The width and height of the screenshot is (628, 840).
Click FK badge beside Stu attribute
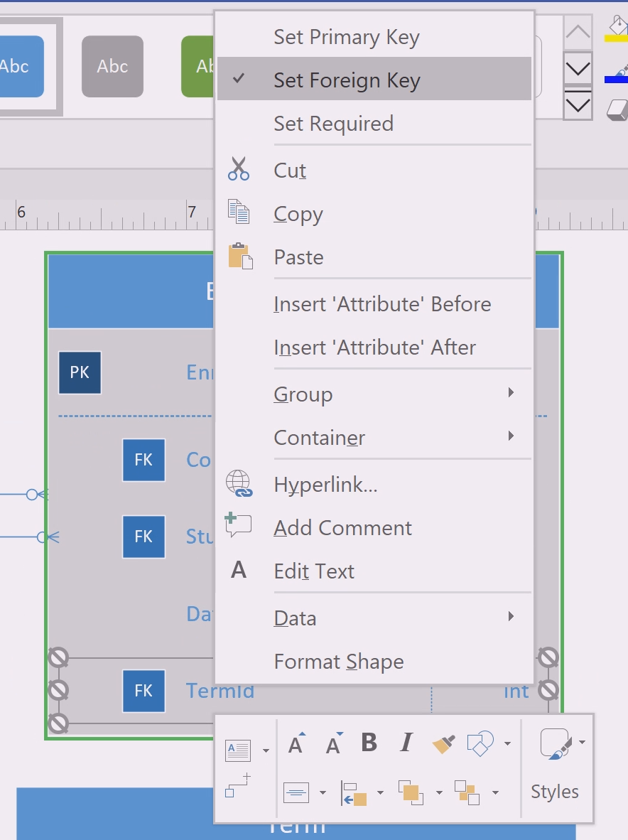(144, 537)
